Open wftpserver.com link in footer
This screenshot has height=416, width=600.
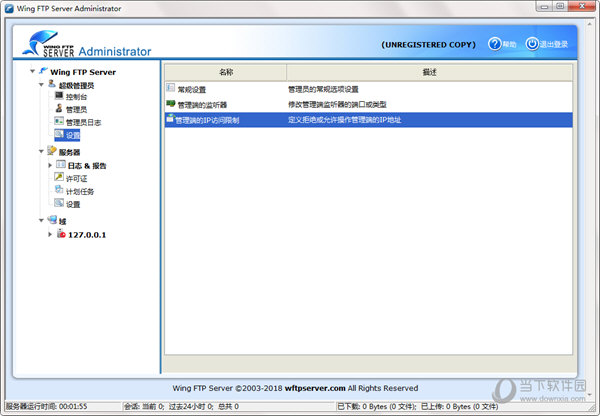315,388
